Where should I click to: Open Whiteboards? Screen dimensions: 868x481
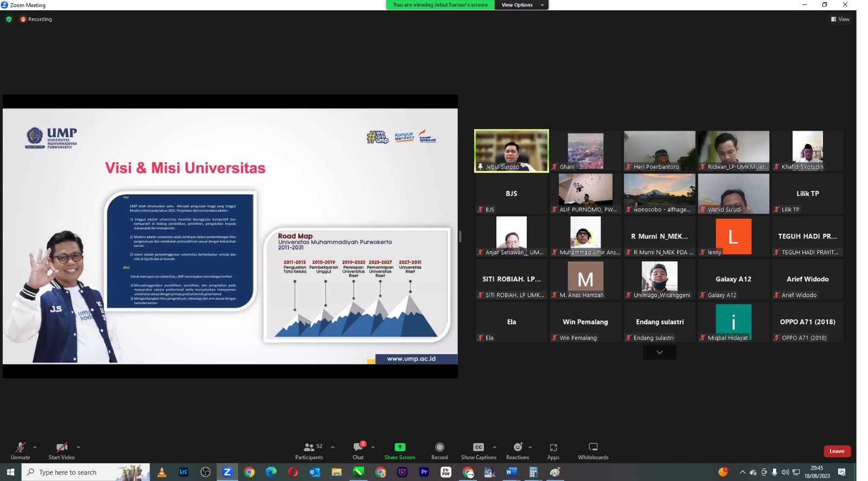click(593, 450)
